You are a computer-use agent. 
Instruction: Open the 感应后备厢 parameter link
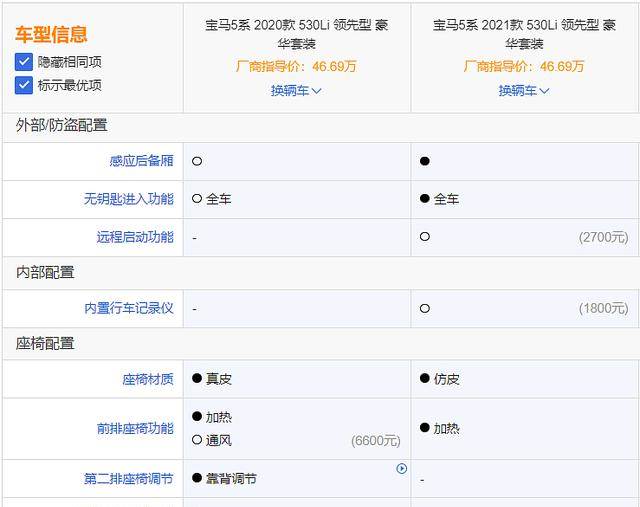pyautogui.click(x=141, y=161)
